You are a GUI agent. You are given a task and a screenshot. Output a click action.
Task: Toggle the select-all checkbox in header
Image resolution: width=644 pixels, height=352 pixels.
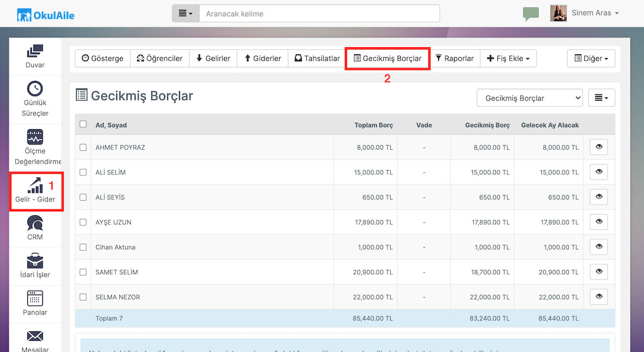tap(83, 124)
